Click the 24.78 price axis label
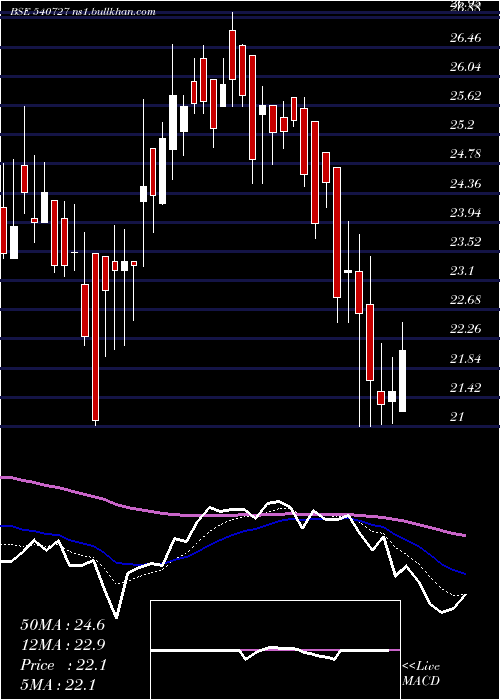This screenshot has width=500, height=700. point(465,154)
